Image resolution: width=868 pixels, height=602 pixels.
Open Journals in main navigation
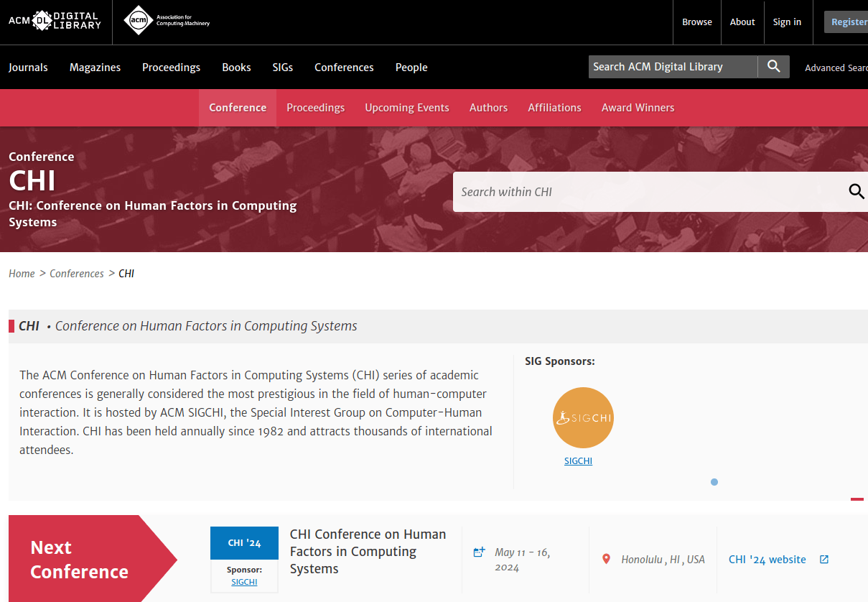coord(28,67)
